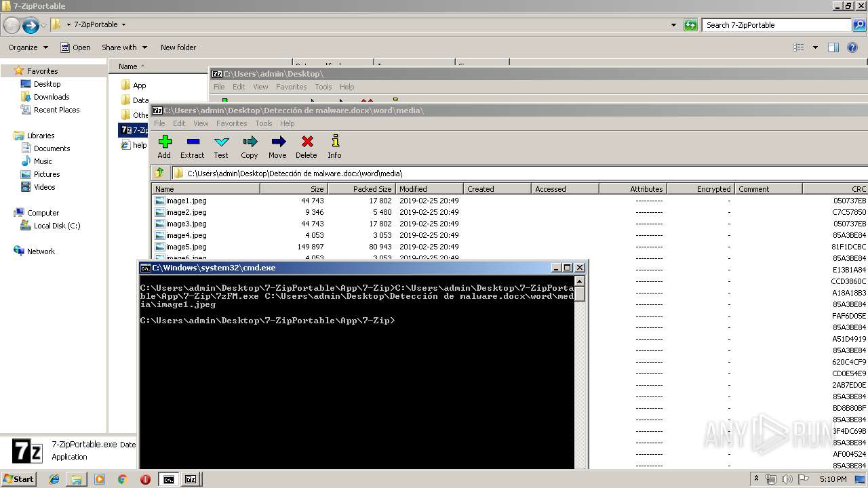Click Search 7-ZipPortable field
This screenshot has width=868, height=488.
point(777,25)
